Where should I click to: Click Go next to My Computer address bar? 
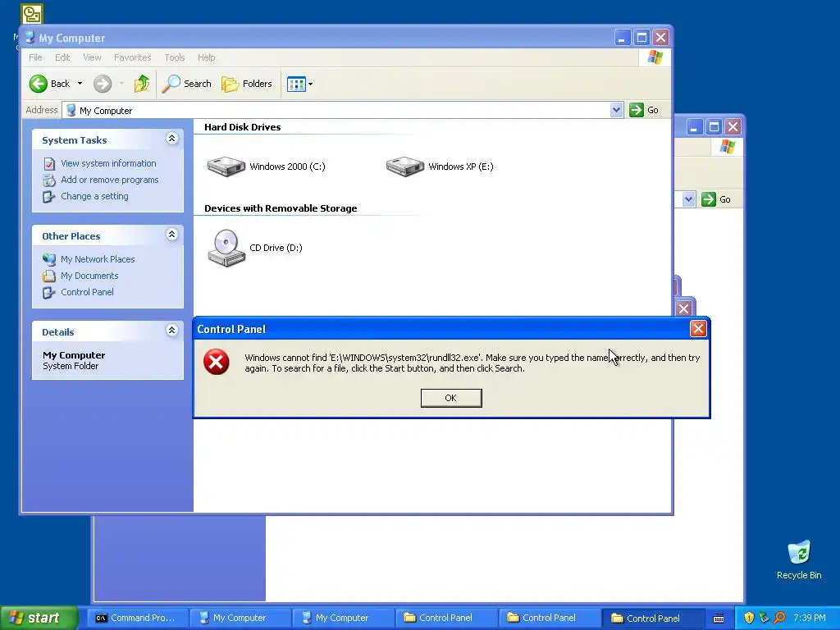[645, 110]
